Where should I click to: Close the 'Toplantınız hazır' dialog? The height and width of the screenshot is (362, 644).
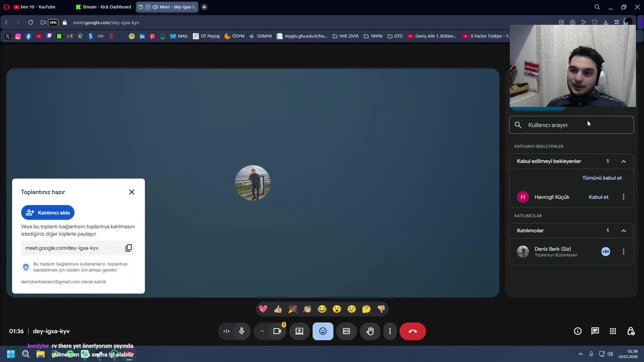coord(132,192)
